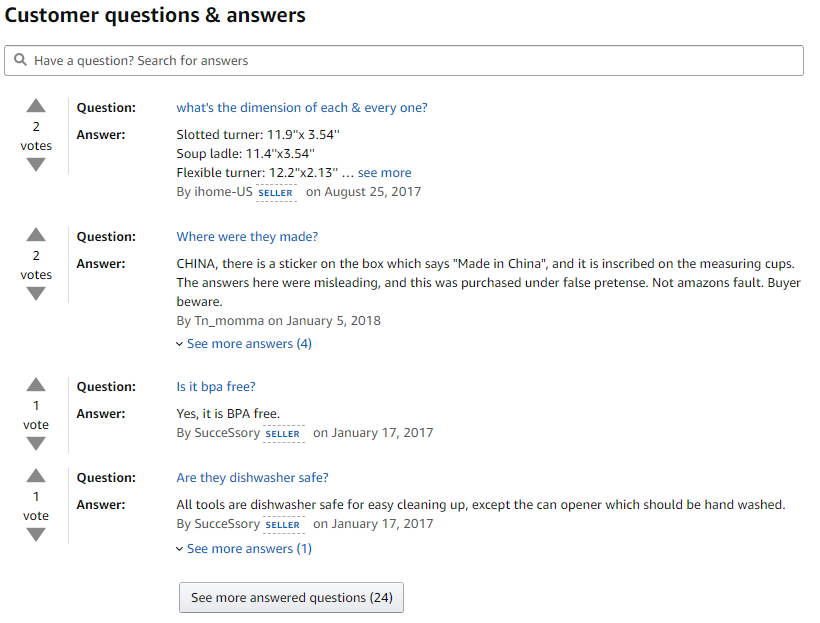Open the 'Is it bpa free?' question

coord(216,387)
